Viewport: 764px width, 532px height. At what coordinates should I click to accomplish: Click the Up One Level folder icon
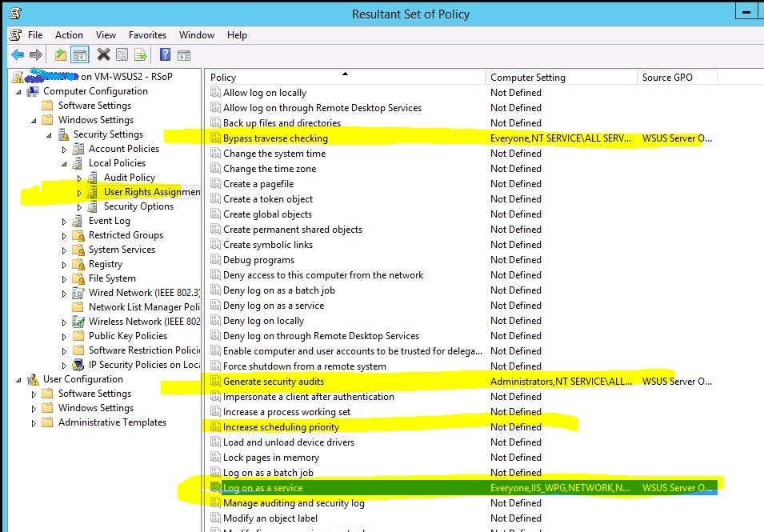60,54
